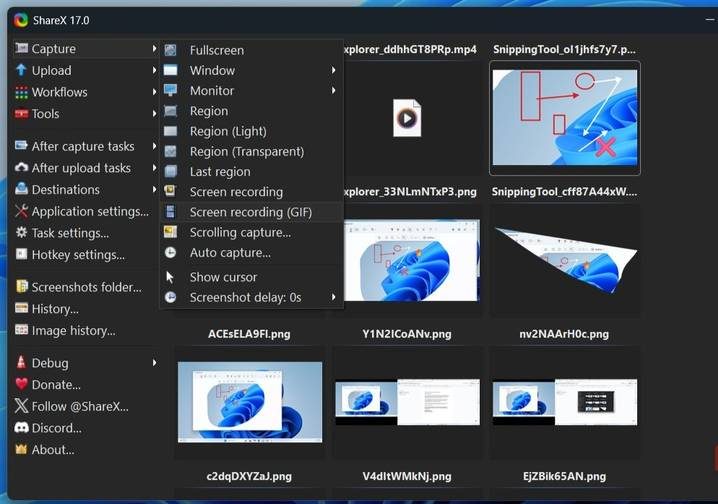Open Hotkey settings
Image resolution: width=718 pixels, height=504 pixels.
(x=84, y=255)
